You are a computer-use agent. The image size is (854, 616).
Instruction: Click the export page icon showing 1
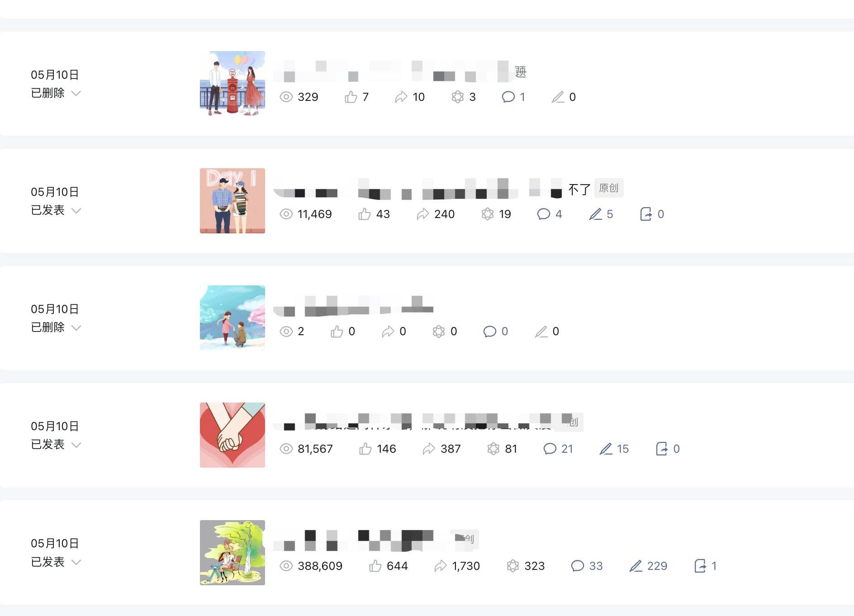(700, 566)
